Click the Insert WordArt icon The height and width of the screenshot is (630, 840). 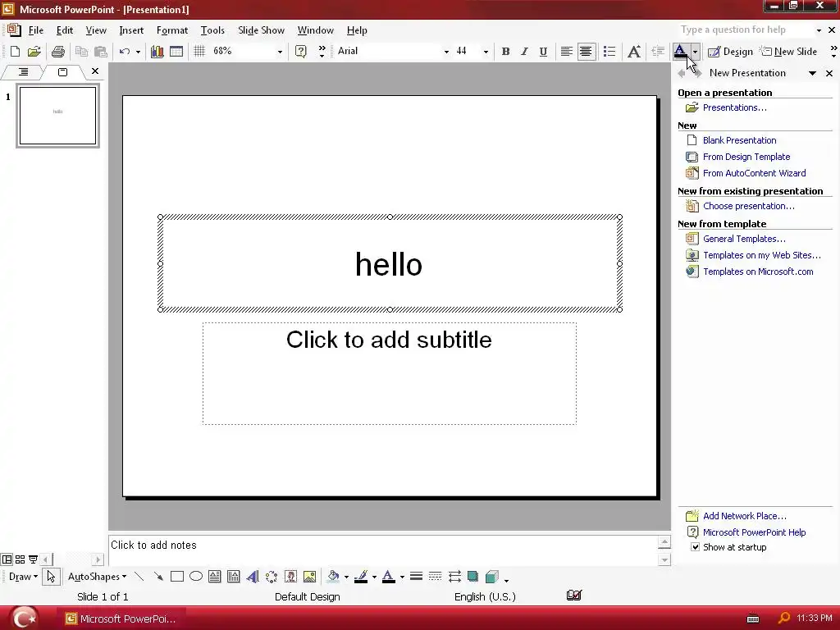coord(253,577)
